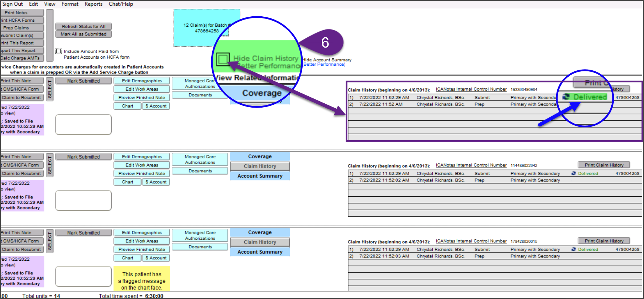This screenshot has height=299, width=644.
Task: Open the Format menu
Action: [70, 4]
